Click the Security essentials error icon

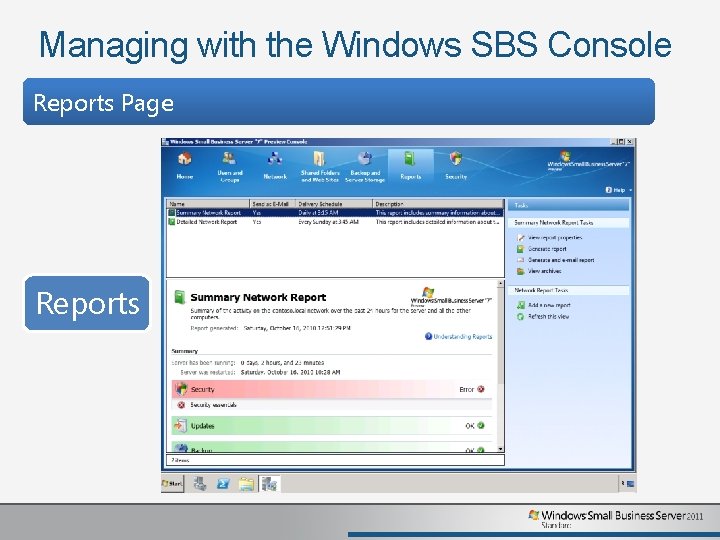point(181,405)
